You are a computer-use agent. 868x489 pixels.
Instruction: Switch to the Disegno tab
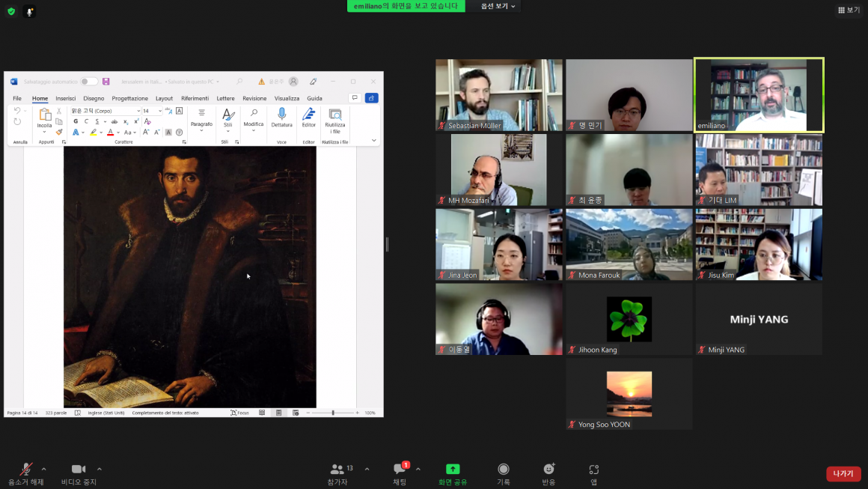coord(94,98)
